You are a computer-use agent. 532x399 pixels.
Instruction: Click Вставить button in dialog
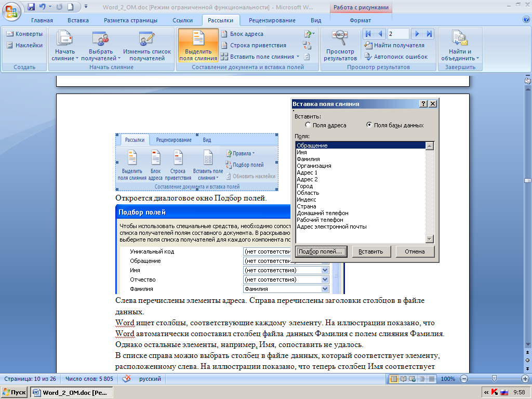tap(371, 251)
